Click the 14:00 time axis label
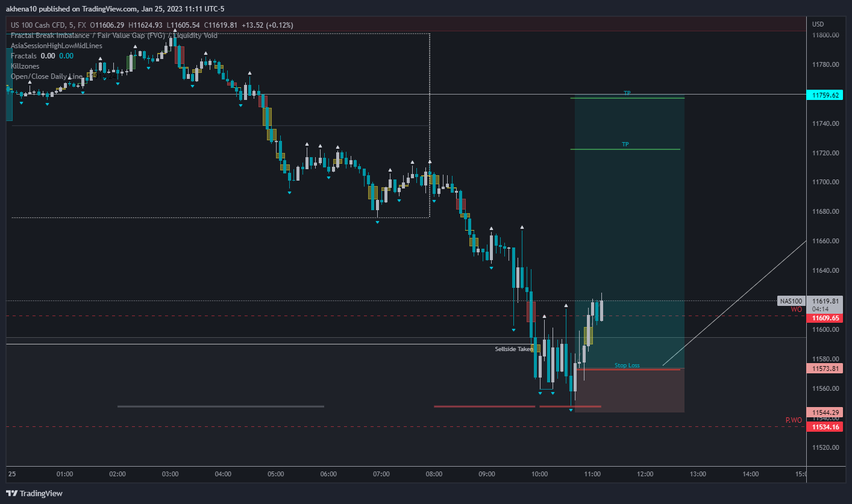 click(751, 474)
